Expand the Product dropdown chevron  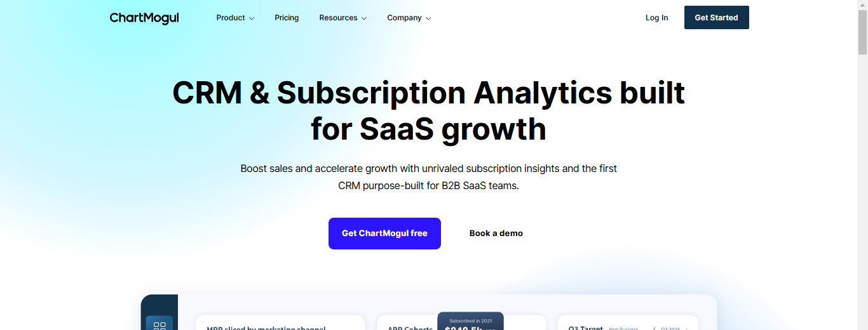click(x=252, y=18)
